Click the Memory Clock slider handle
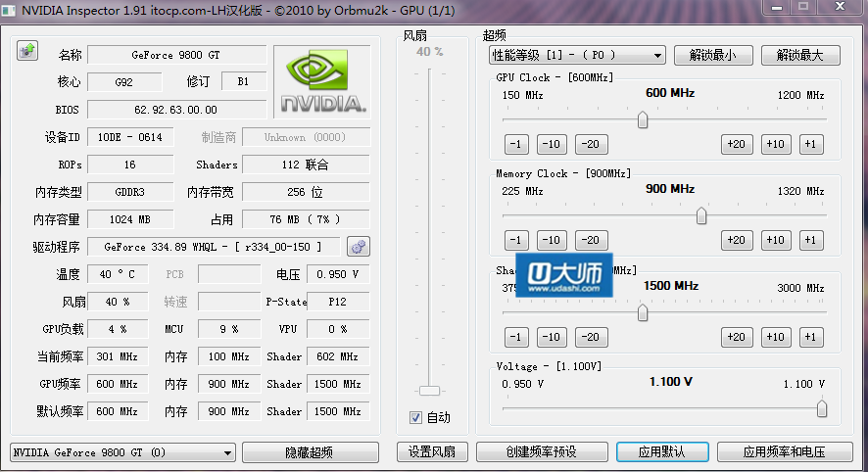This screenshot has width=868, height=472. click(701, 215)
